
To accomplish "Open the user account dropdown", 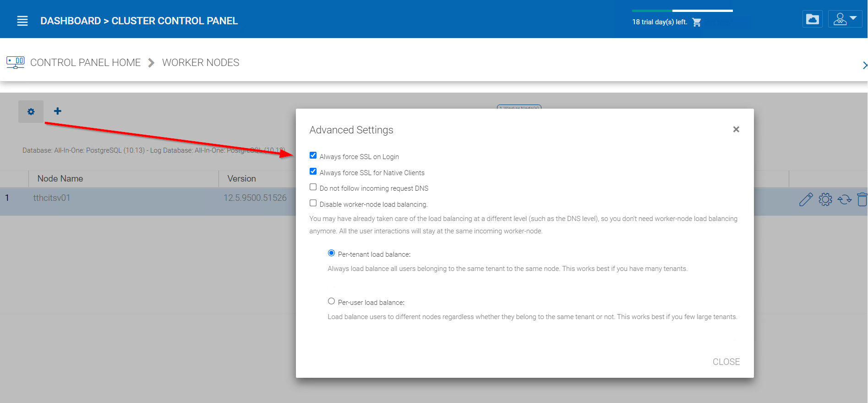I will [845, 19].
